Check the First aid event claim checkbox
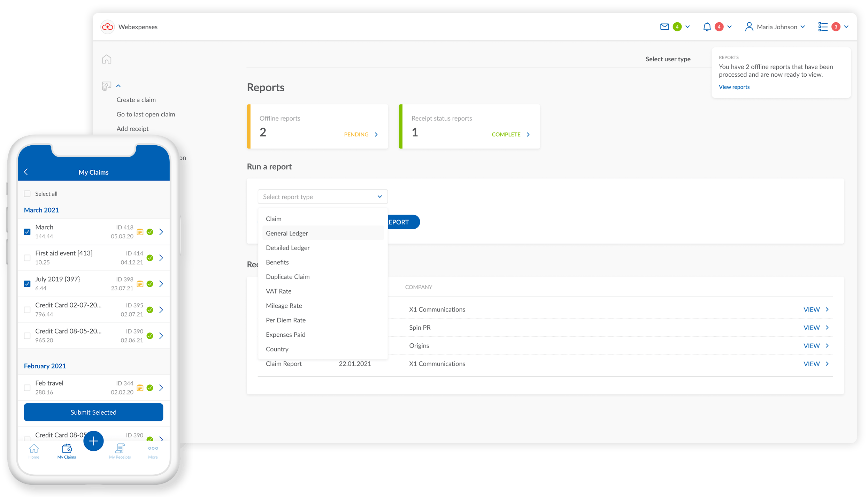This screenshot has height=497, width=868. (x=27, y=258)
